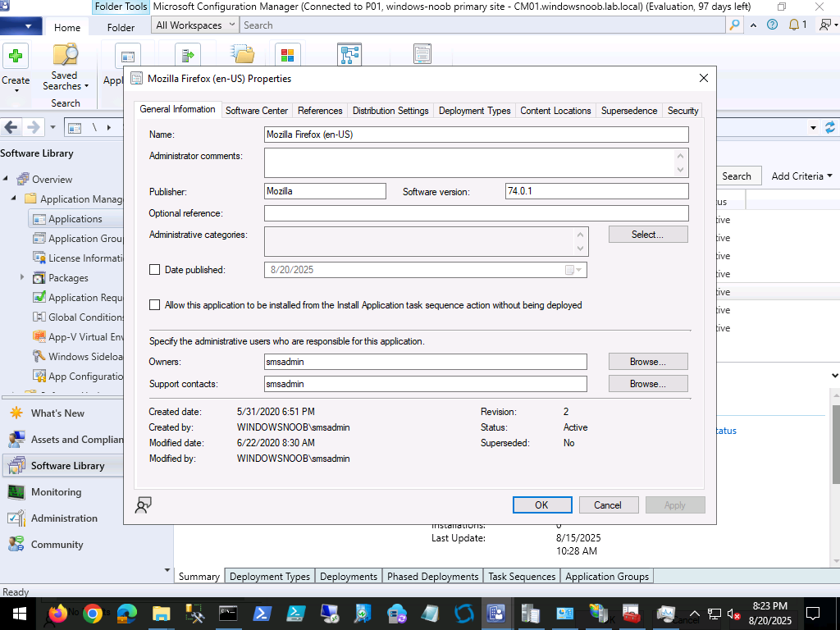Open the Security tab

click(x=682, y=111)
